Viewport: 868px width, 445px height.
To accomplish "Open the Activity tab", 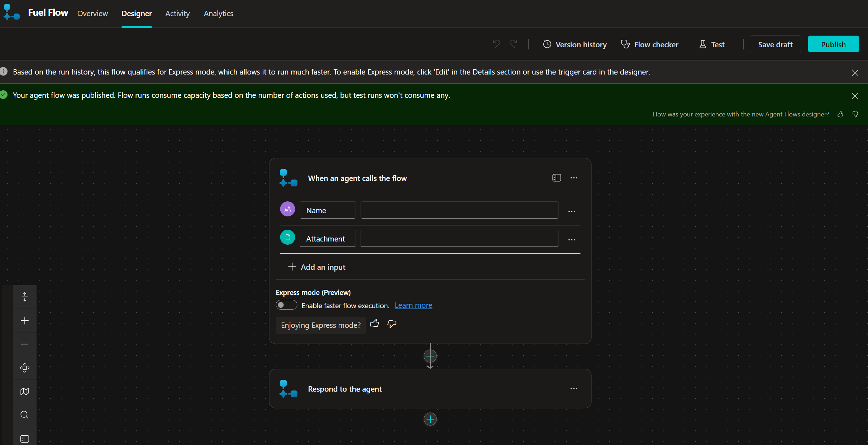I will click(x=177, y=13).
